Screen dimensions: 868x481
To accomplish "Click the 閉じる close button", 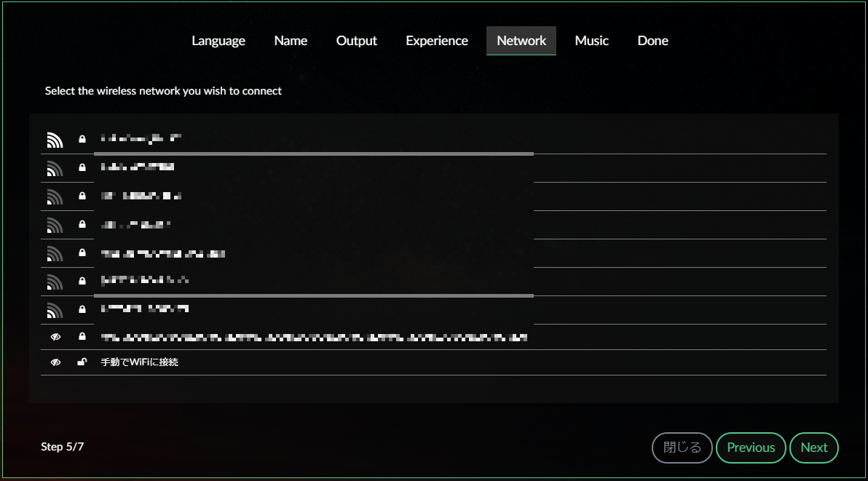I will pyautogui.click(x=682, y=448).
